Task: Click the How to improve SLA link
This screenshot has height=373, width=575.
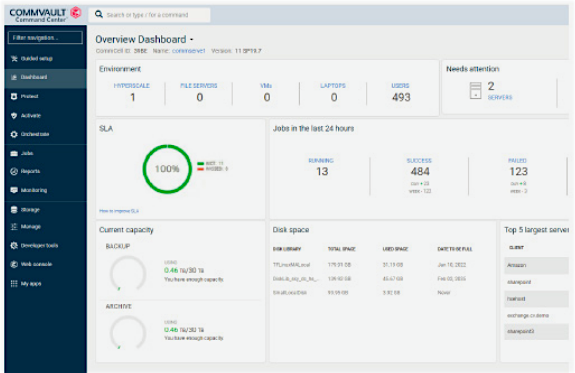Action: tap(119, 211)
